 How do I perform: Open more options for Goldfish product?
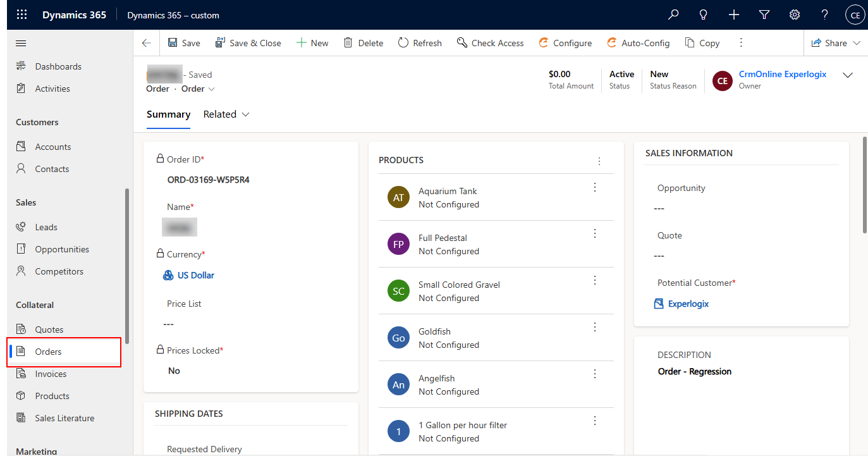click(594, 328)
